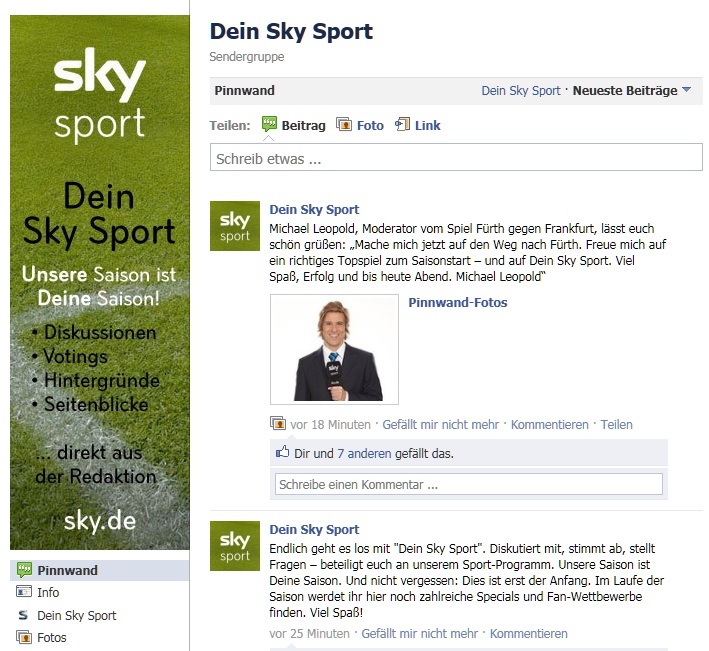Viewport: 709px width, 651px height.
Task: Click the photo icon beside 'vor 18 Minuten'
Action: (278, 423)
